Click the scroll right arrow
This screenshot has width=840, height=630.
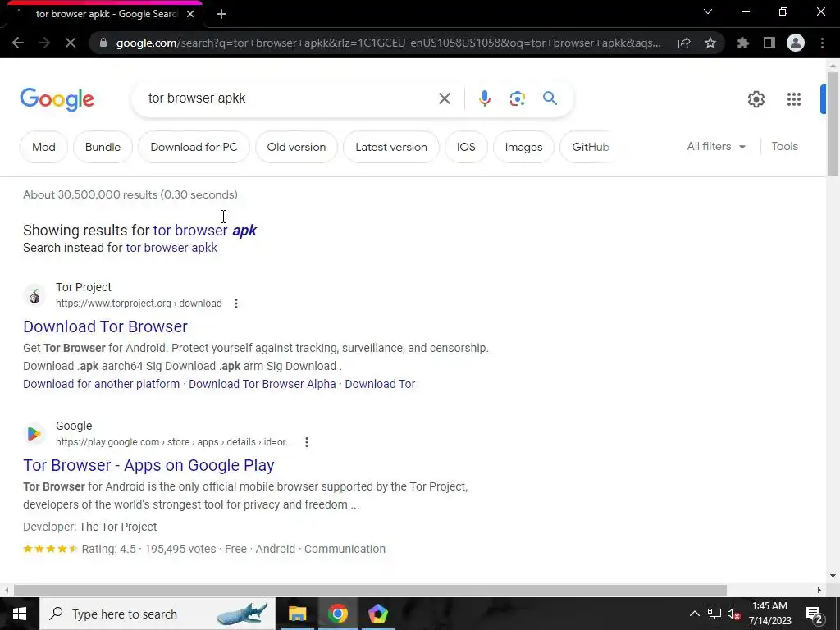pos(819,591)
